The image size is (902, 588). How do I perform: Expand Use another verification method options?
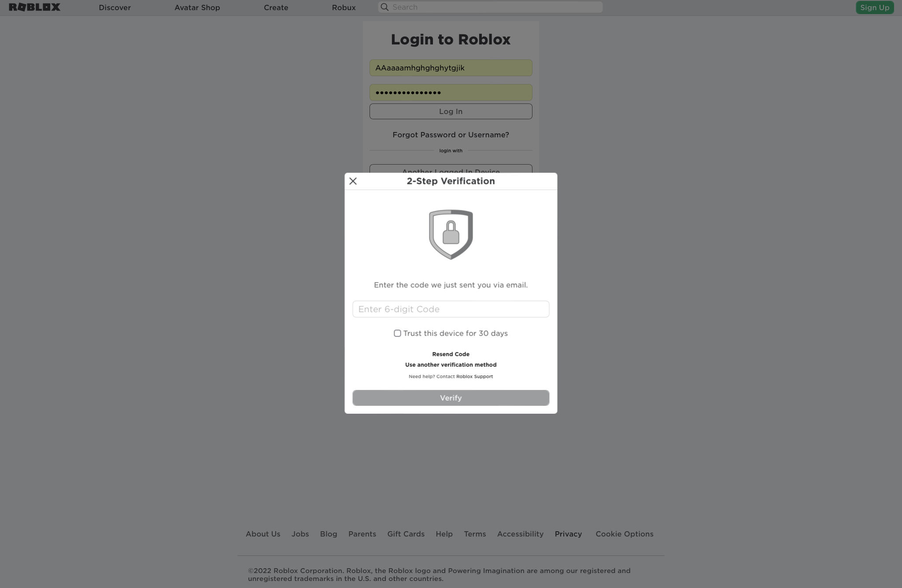451,364
